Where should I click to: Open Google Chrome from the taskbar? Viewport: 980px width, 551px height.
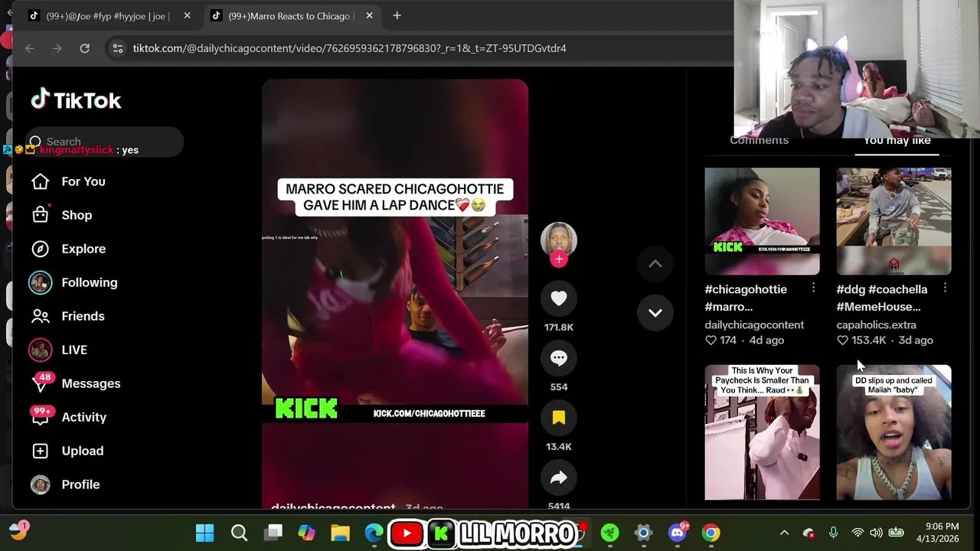(711, 533)
